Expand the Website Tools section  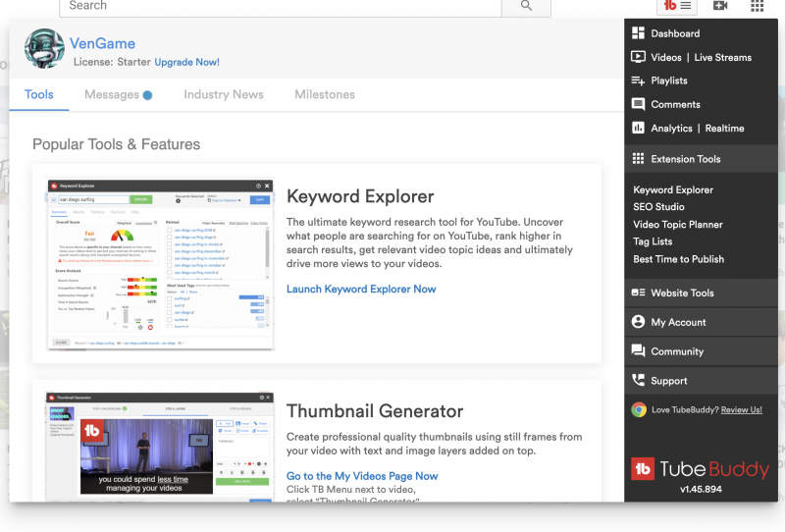tap(682, 293)
